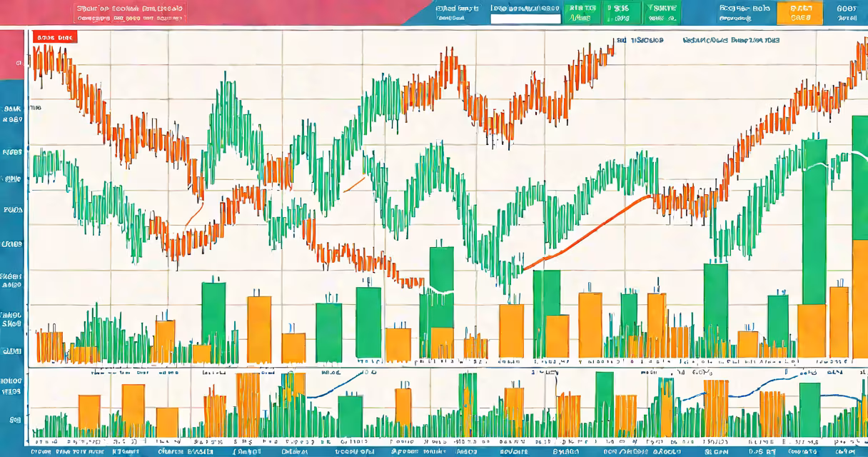
Task: Select the middle green button in the header
Action: (x=621, y=13)
